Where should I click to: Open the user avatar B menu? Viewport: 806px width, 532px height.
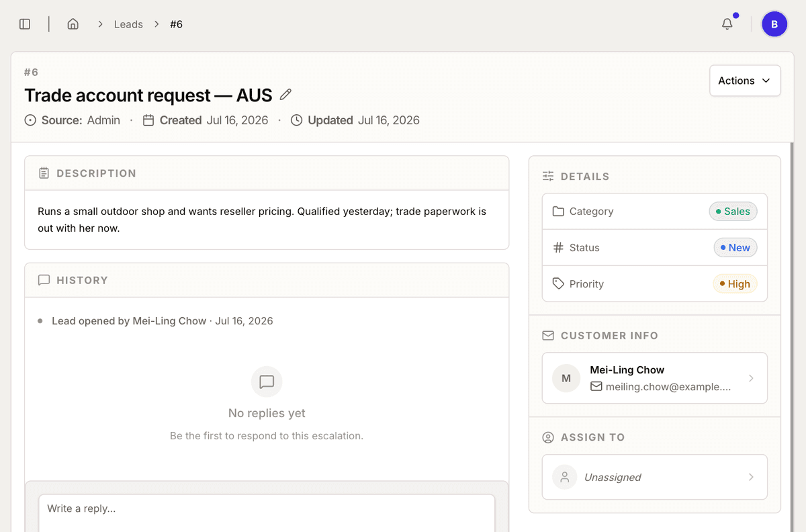(x=774, y=24)
